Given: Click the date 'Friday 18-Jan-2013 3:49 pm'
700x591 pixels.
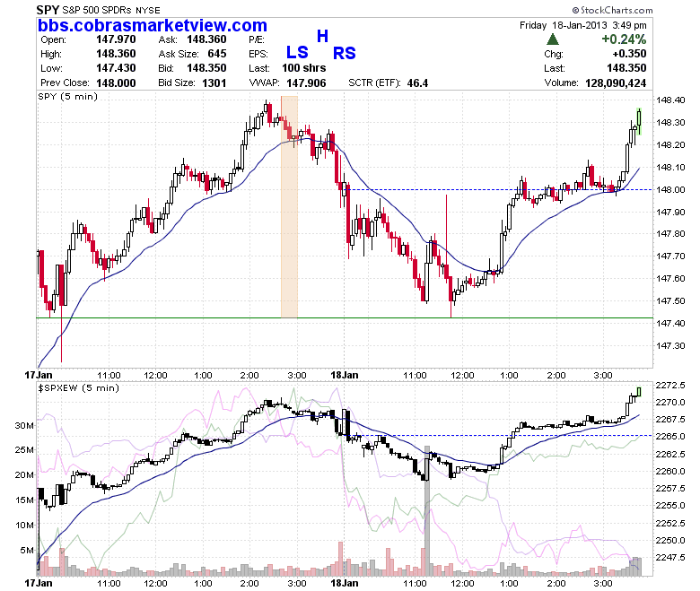Looking at the screenshot, I should coord(583,25).
